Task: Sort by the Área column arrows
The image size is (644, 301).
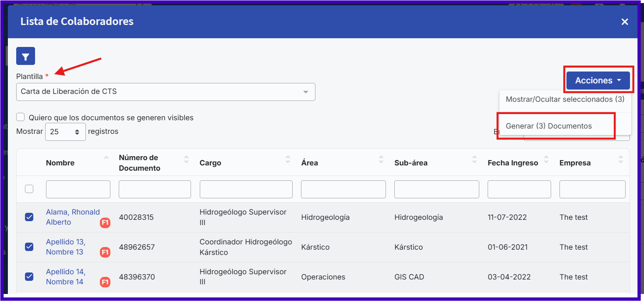Action: 381,159
